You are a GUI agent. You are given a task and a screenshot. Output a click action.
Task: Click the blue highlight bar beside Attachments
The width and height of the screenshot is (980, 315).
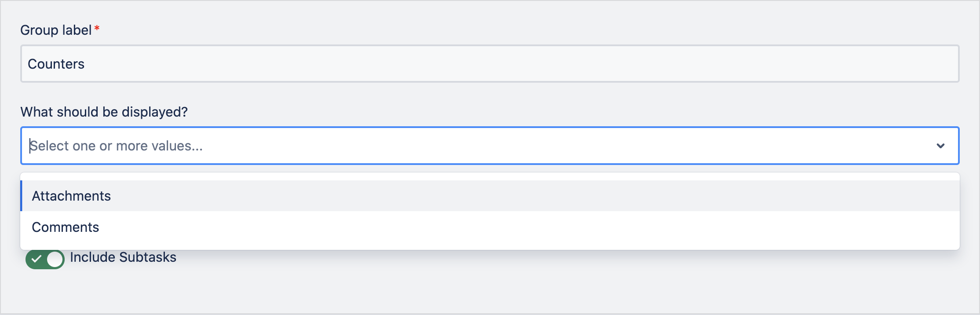pyautogui.click(x=21, y=196)
